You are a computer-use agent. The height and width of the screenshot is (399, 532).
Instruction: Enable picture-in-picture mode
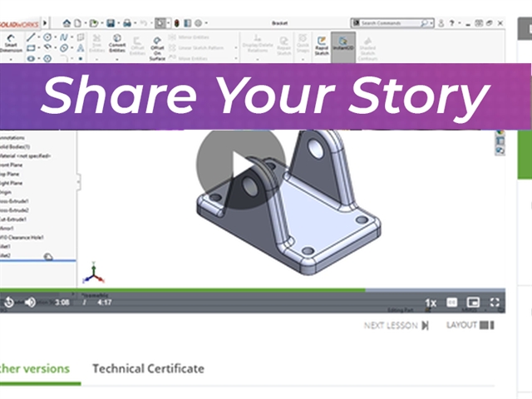tap(473, 303)
